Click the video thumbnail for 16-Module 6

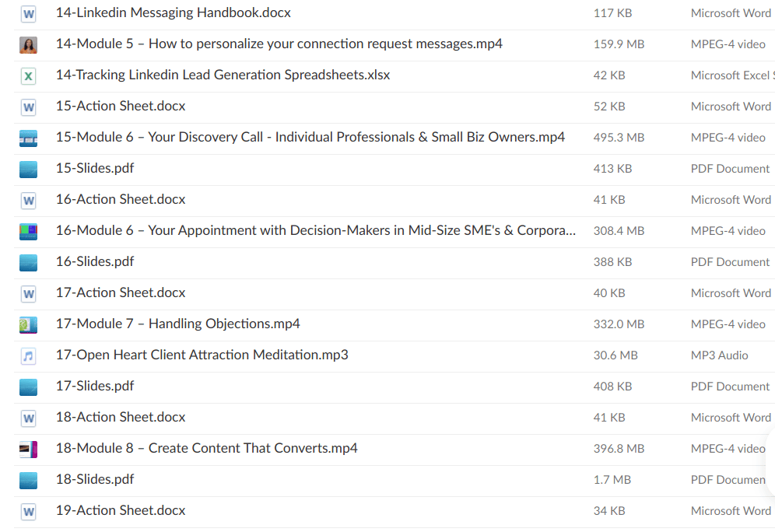[x=29, y=231]
